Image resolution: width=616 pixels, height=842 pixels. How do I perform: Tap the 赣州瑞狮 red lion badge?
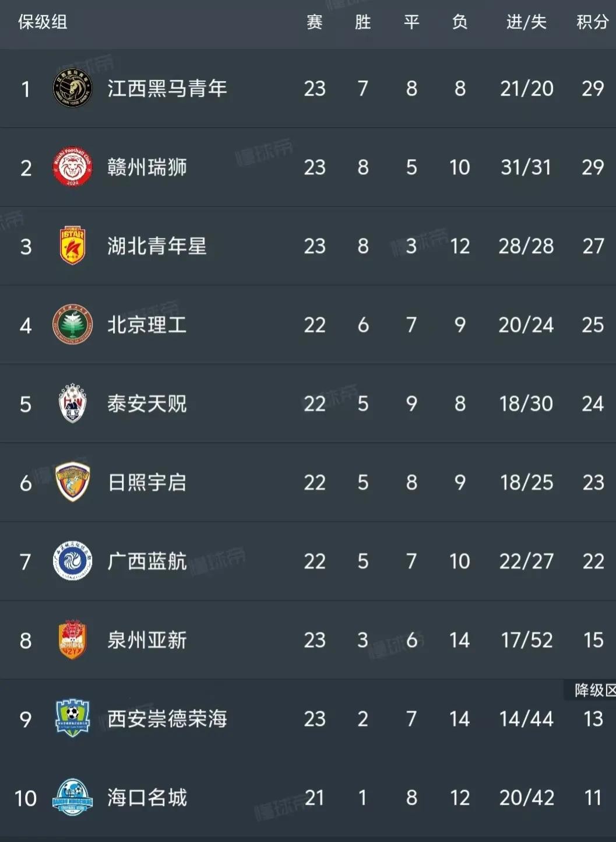point(72,167)
